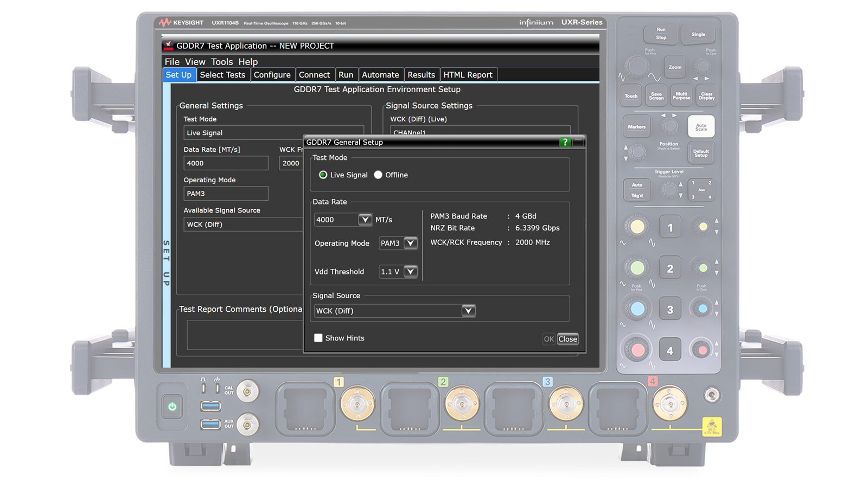The height and width of the screenshot is (488, 868).
Task: Enable the Show Hints checkbox
Action: click(x=318, y=338)
